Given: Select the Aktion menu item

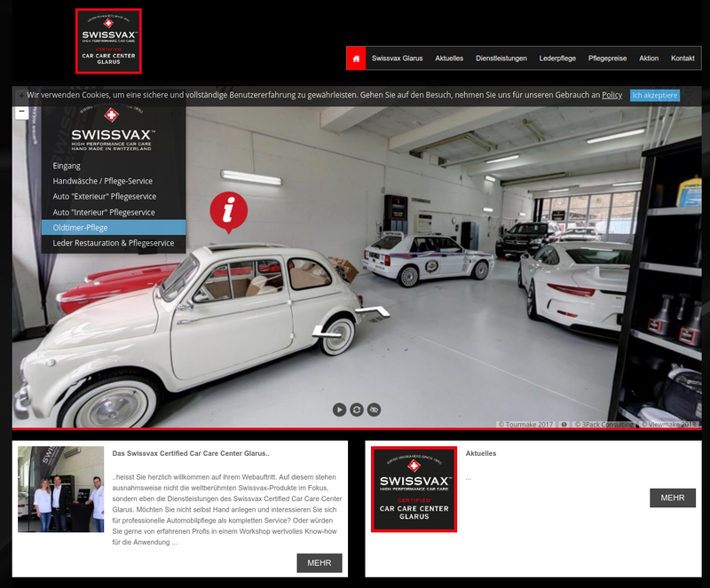Looking at the screenshot, I should [649, 59].
